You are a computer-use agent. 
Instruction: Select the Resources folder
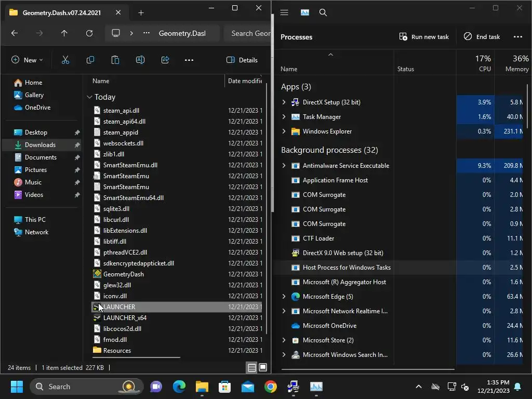point(177,351)
